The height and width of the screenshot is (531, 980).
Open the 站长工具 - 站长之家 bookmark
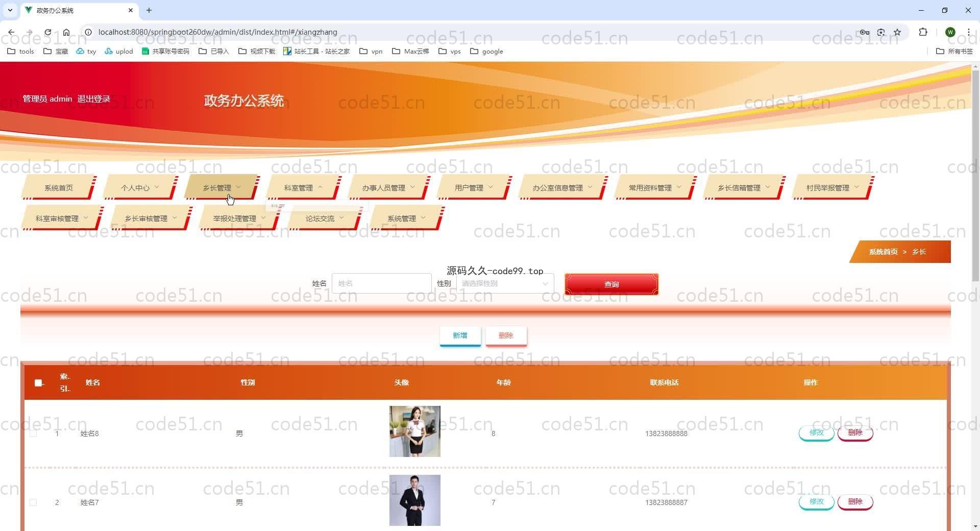coord(316,52)
